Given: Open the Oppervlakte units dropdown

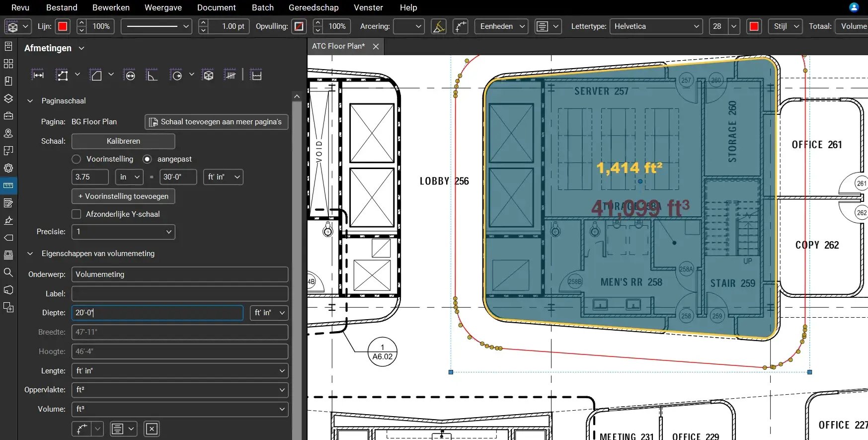Looking at the screenshot, I should pyautogui.click(x=180, y=390).
